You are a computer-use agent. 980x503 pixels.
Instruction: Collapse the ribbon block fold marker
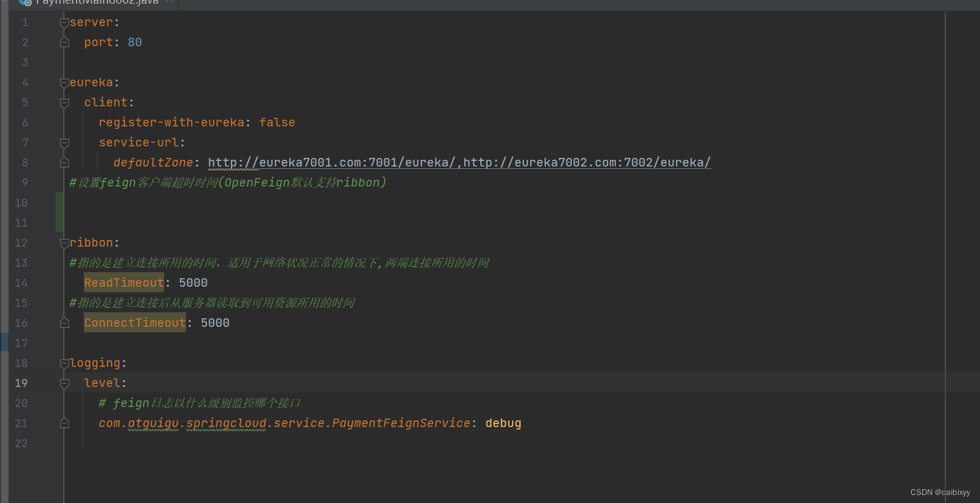[64, 243]
